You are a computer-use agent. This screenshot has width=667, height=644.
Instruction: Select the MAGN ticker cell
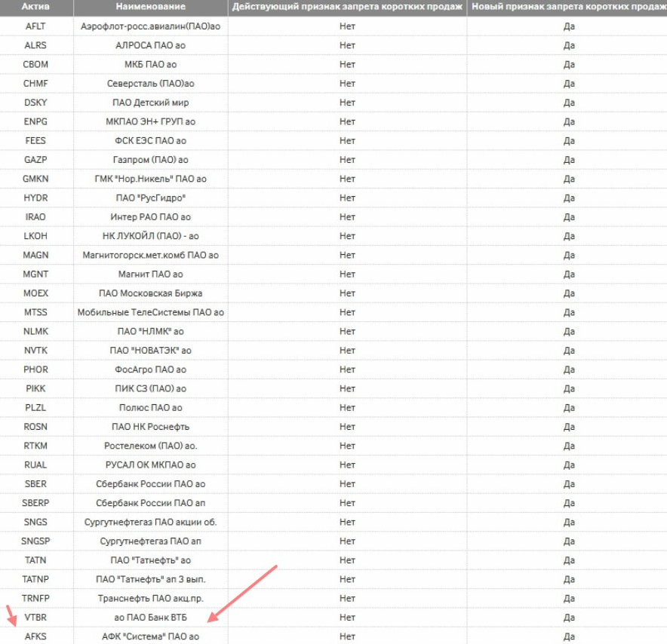pyautogui.click(x=35, y=256)
